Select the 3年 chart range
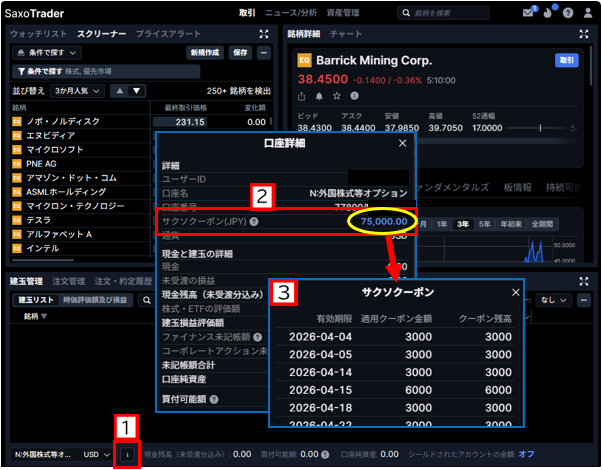This screenshot has width=603, height=470. coord(463,224)
